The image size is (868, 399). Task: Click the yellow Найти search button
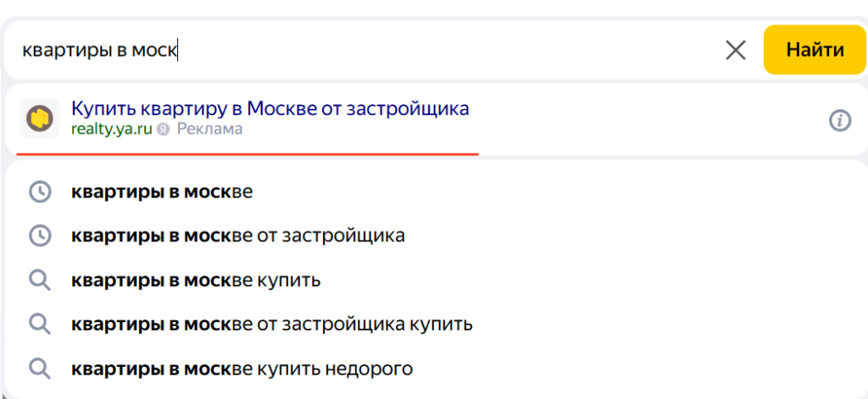(x=815, y=50)
